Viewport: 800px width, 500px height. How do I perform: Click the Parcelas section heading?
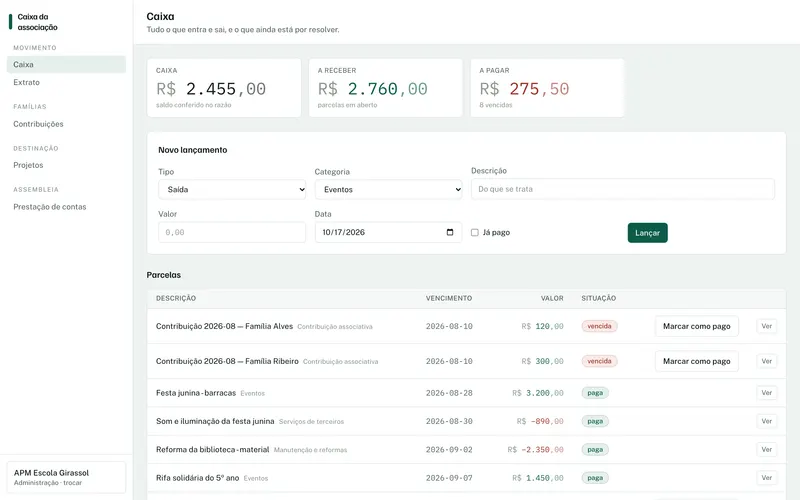[164, 275]
